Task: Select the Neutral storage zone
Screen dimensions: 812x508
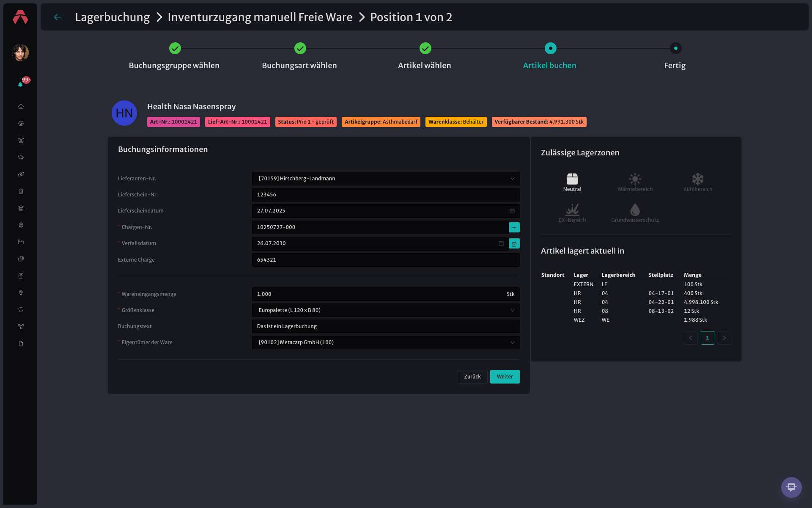Action: [572, 182]
